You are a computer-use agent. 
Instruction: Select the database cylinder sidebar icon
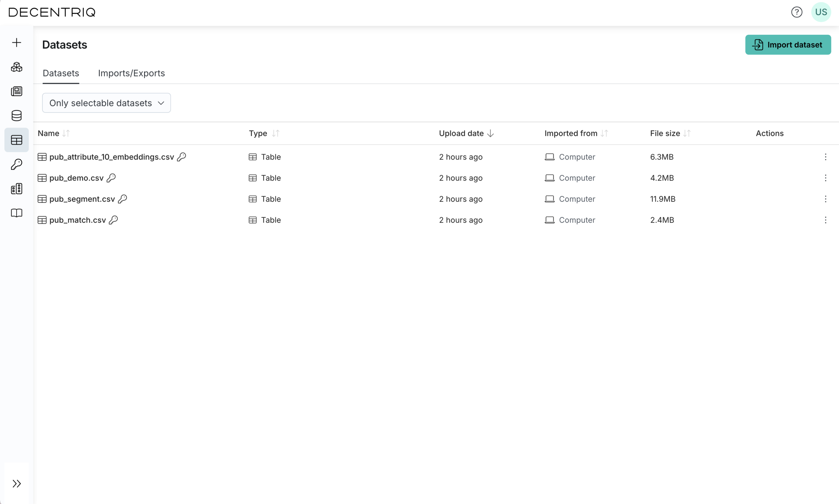[16, 116]
